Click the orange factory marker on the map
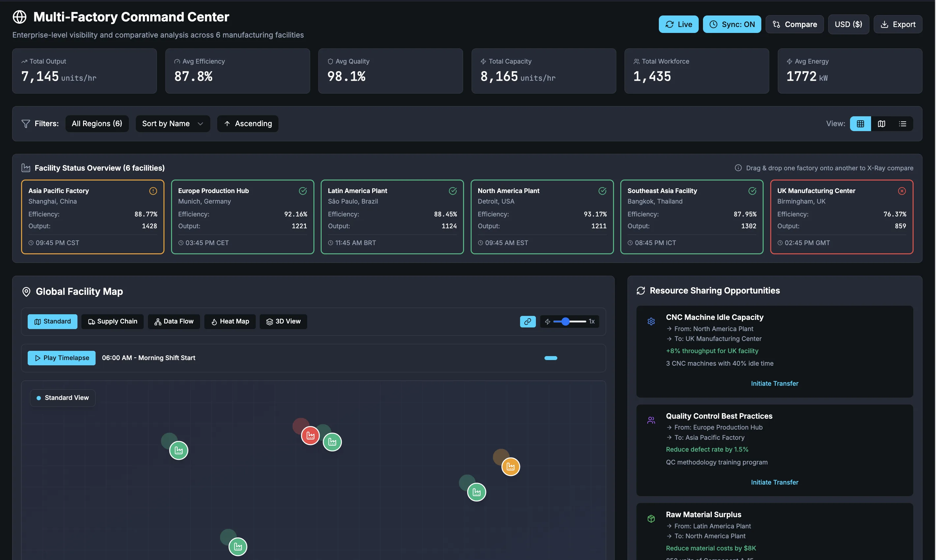The image size is (936, 560). [x=511, y=467]
